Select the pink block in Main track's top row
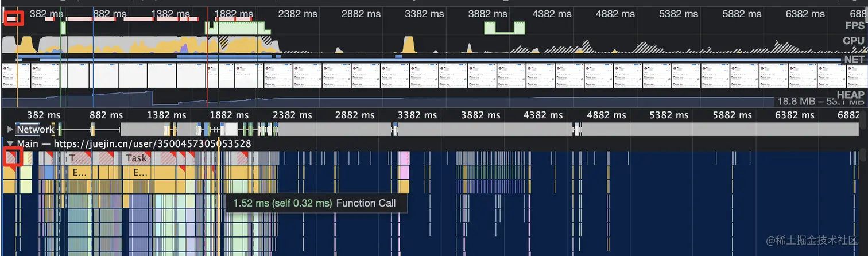This screenshot has width=868, height=256. (404, 158)
